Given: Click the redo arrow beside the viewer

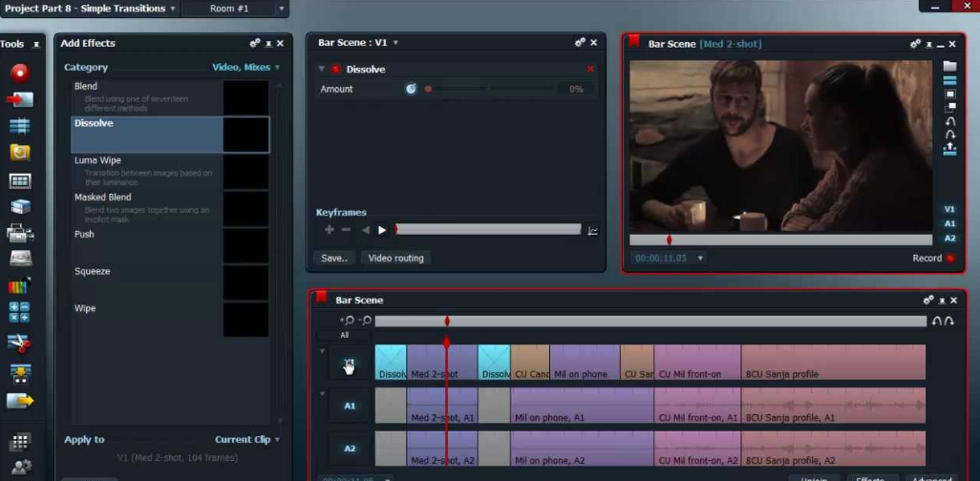Looking at the screenshot, I should click(x=950, y=135).
